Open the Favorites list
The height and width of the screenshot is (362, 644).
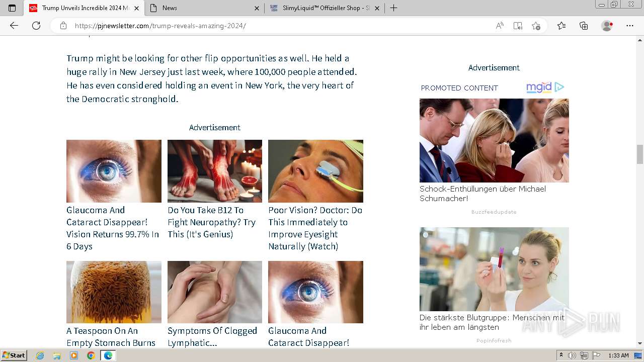tap(561, 26)
